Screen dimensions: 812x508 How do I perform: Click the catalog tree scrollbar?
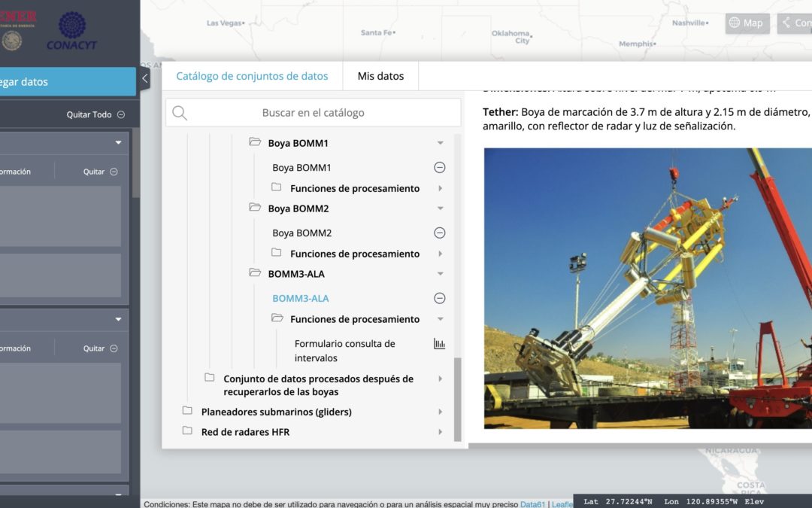[x=457, y=399]
